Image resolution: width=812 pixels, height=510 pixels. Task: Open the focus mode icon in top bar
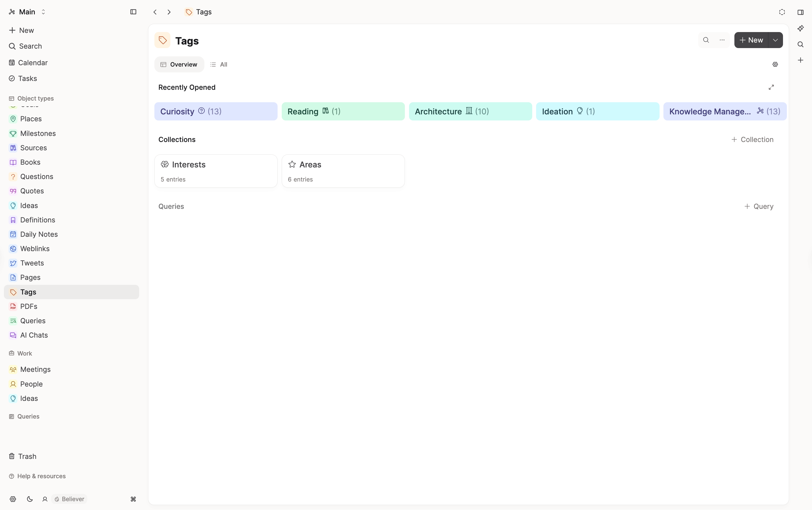click(x=782, y=12)
